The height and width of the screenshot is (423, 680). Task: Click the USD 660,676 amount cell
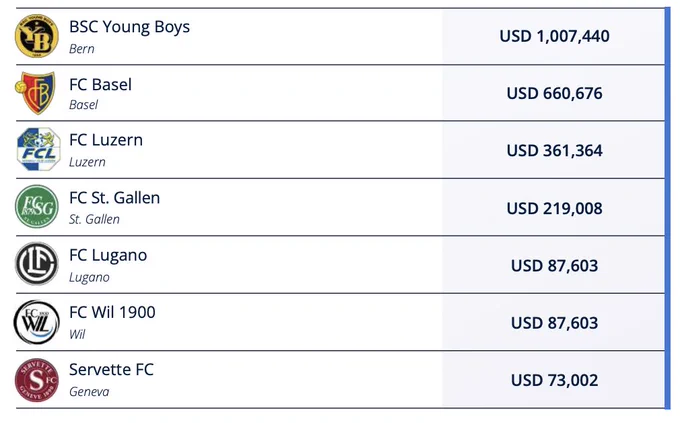pyautogui.click(x=554, y=93)
